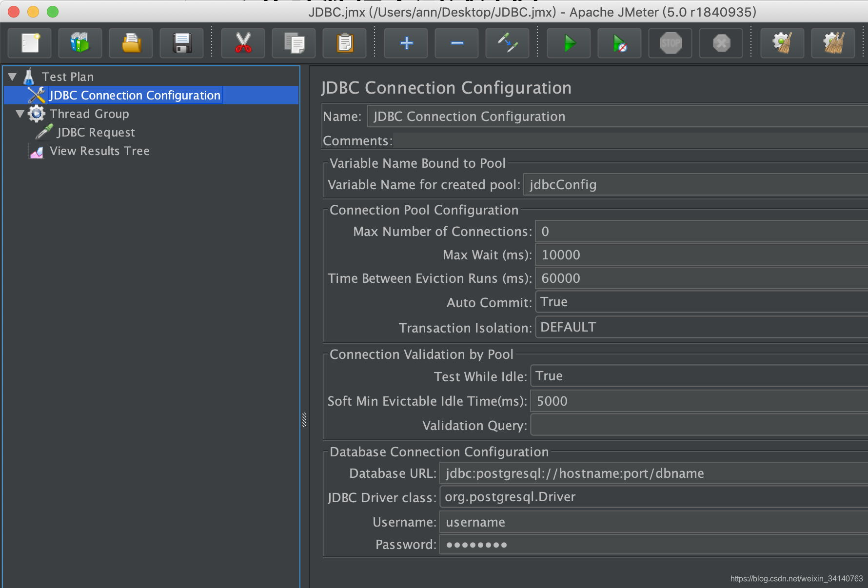Open the Auto Commit dropdown
The width and height of the screenshot is (868, 588).
pos(702,302)
